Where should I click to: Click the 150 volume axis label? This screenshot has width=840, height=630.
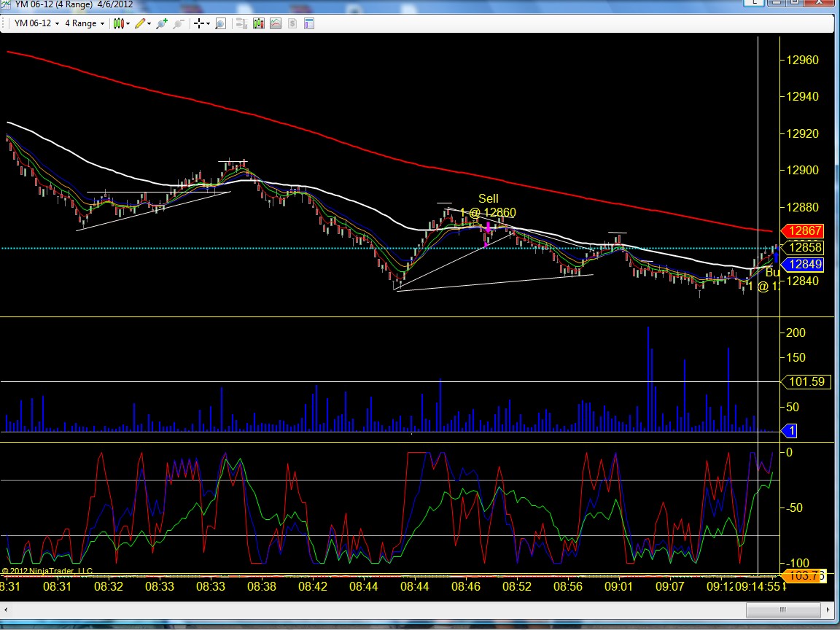(x=796, y=357)
